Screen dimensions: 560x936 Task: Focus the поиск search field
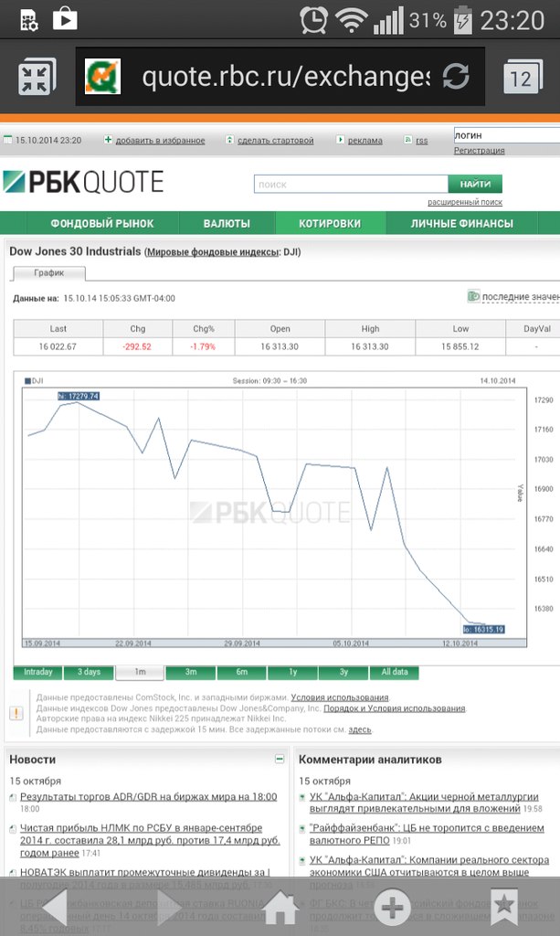(351, 184)
